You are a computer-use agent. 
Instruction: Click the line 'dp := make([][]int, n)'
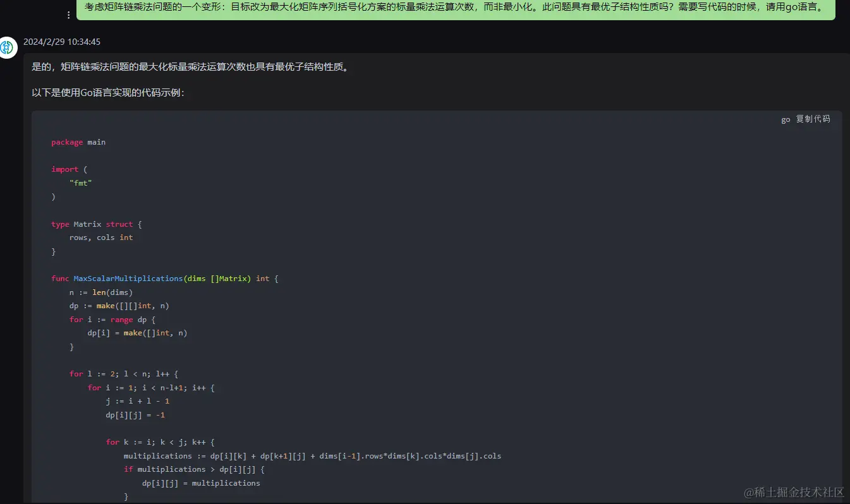pyautogui.click(x=119, y=306)
